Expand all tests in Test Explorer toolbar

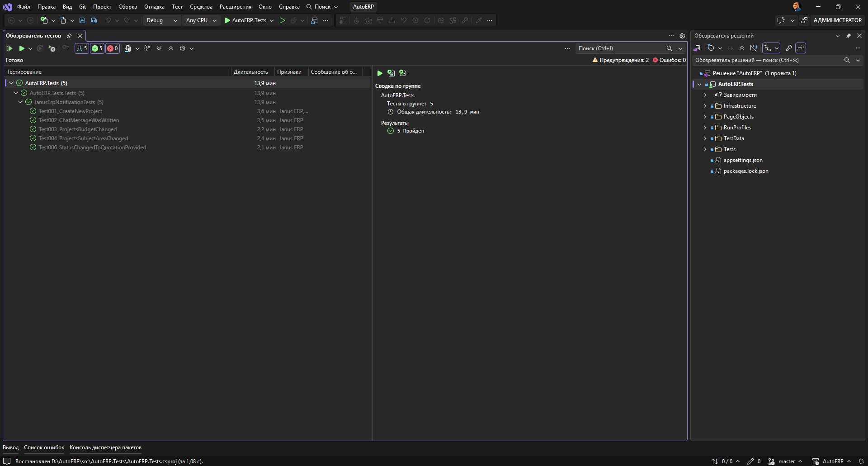[x=159, y=48]
